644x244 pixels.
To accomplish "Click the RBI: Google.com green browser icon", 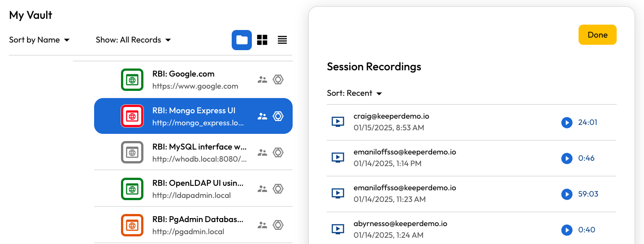I will point(132,80).
